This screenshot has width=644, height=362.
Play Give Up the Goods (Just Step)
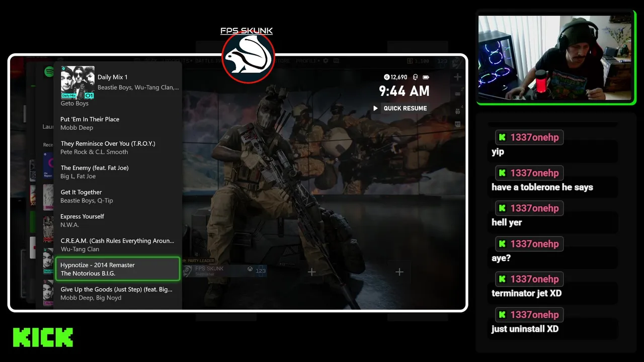tap(118, 293)
